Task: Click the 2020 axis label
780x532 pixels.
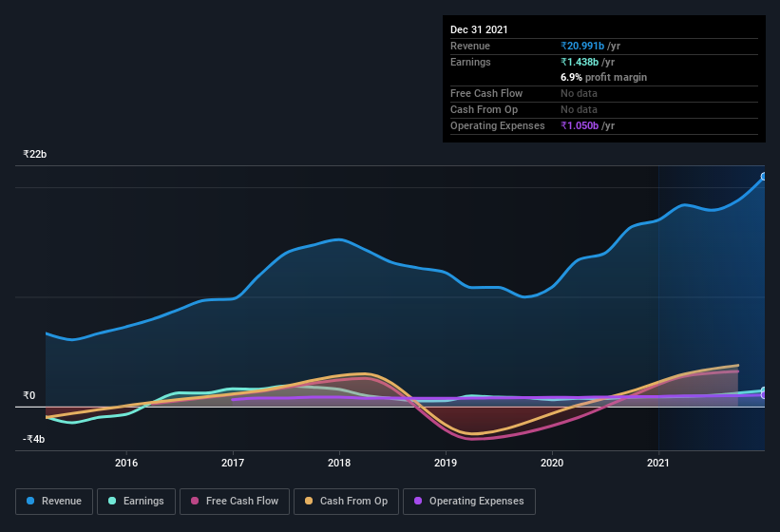Action: [552, 463]
